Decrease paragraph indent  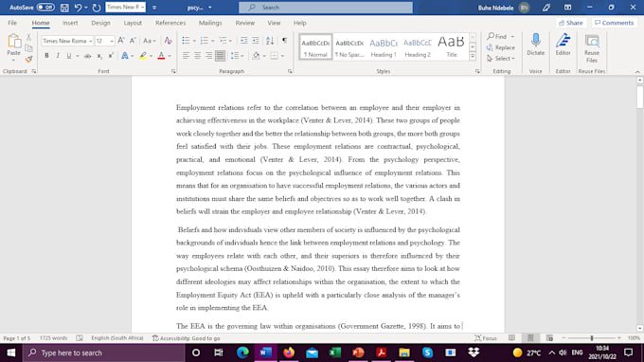tap(244, 41)
